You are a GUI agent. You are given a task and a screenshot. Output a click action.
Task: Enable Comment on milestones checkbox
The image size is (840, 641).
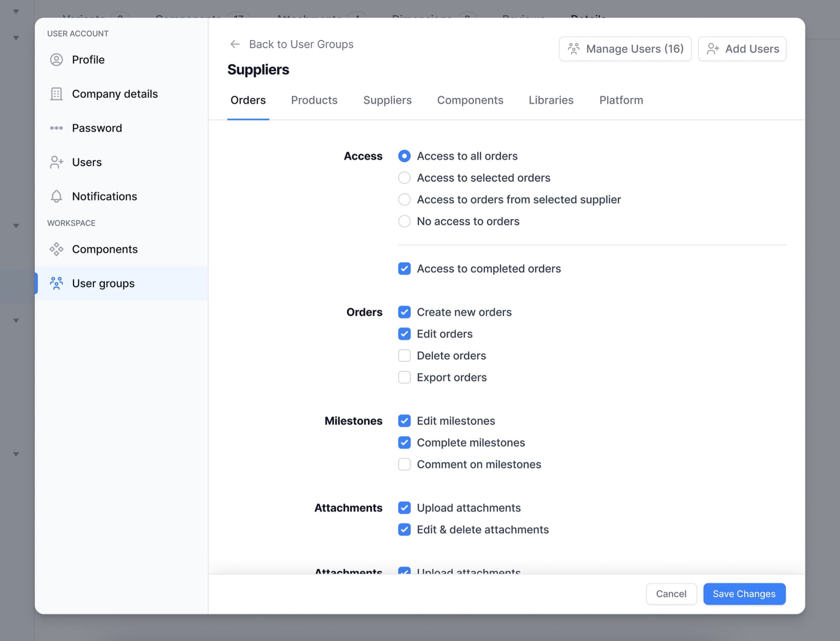[x=404, y=465]
